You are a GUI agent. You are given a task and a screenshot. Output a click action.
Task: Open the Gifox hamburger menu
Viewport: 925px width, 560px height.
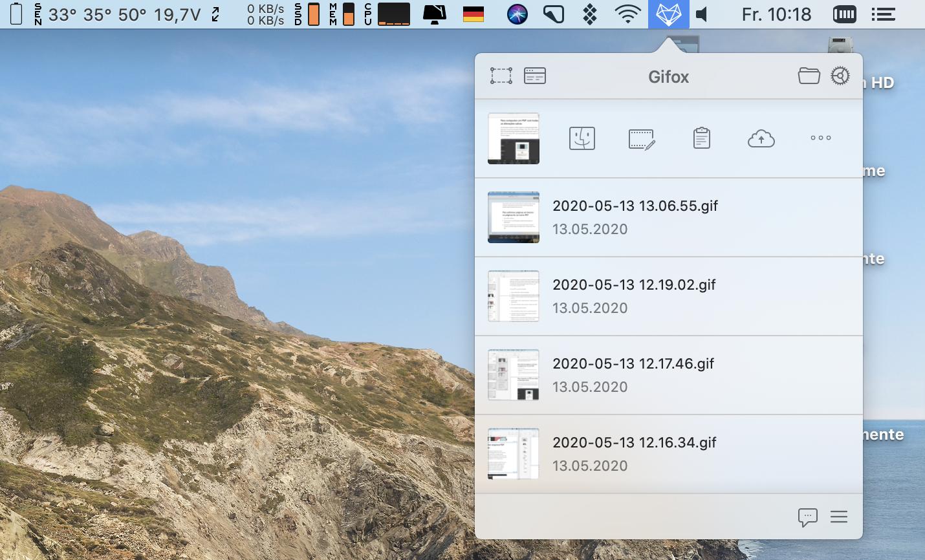pos(839,517)
